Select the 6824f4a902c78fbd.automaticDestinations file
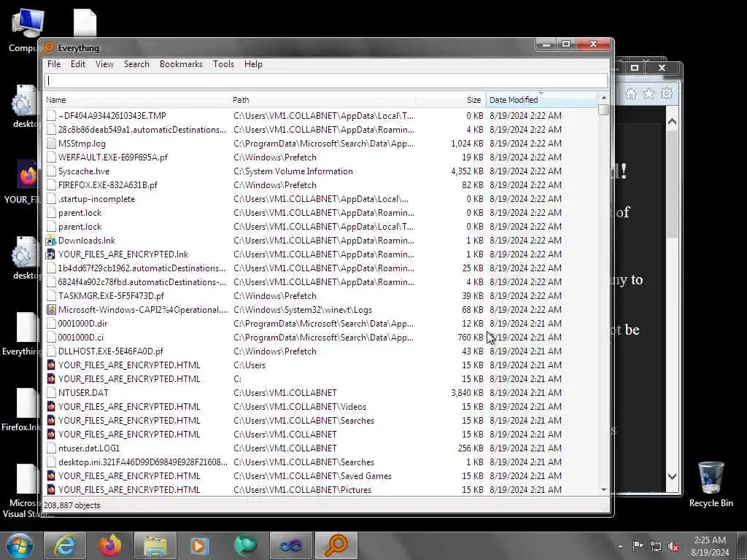The image size is (747, 560). click(x=142, y=282)
